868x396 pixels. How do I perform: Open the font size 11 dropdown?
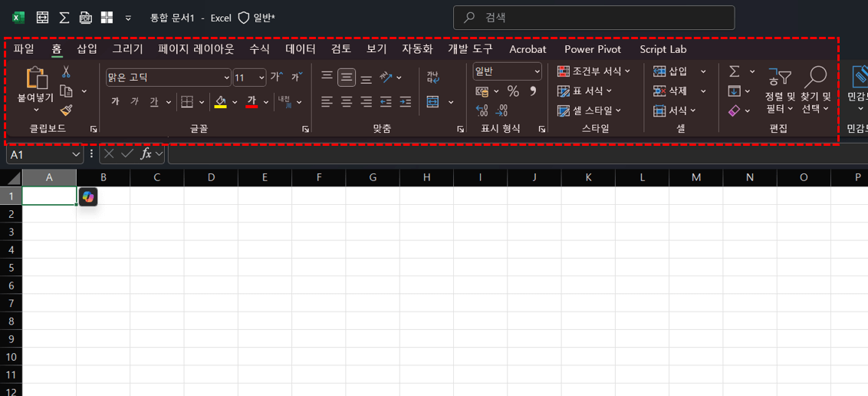pos(261,77)
